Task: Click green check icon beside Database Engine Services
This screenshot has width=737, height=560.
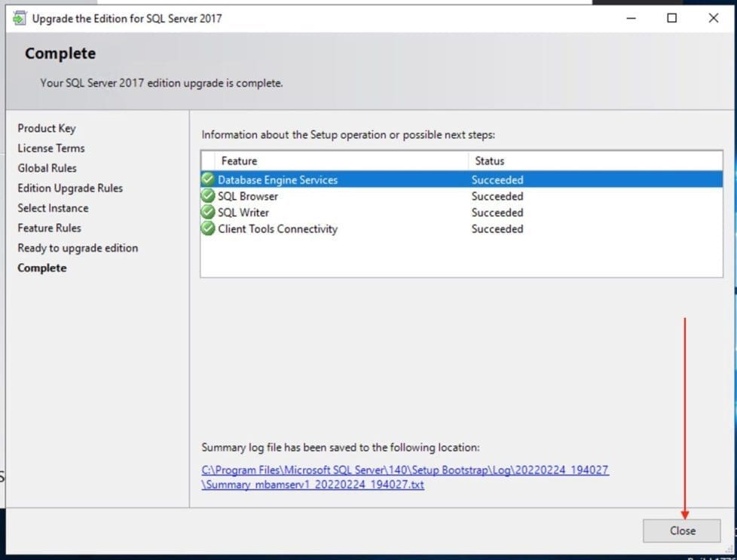Action: (x=209, y=180)
